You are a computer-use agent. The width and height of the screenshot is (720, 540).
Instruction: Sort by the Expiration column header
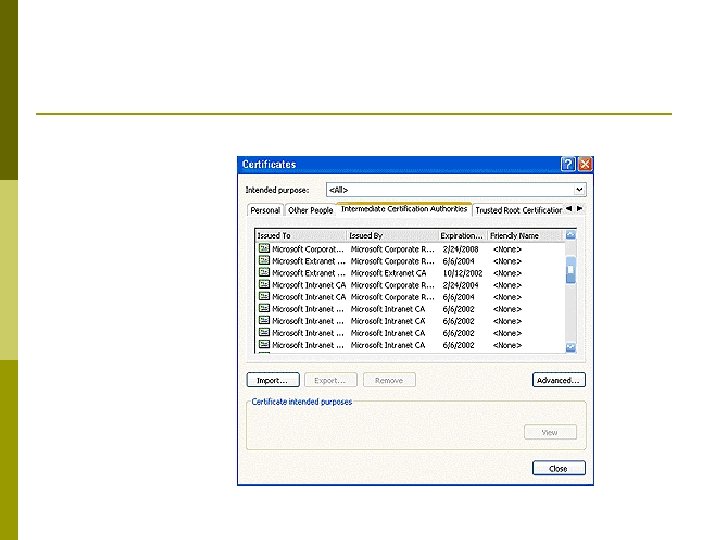462,236
